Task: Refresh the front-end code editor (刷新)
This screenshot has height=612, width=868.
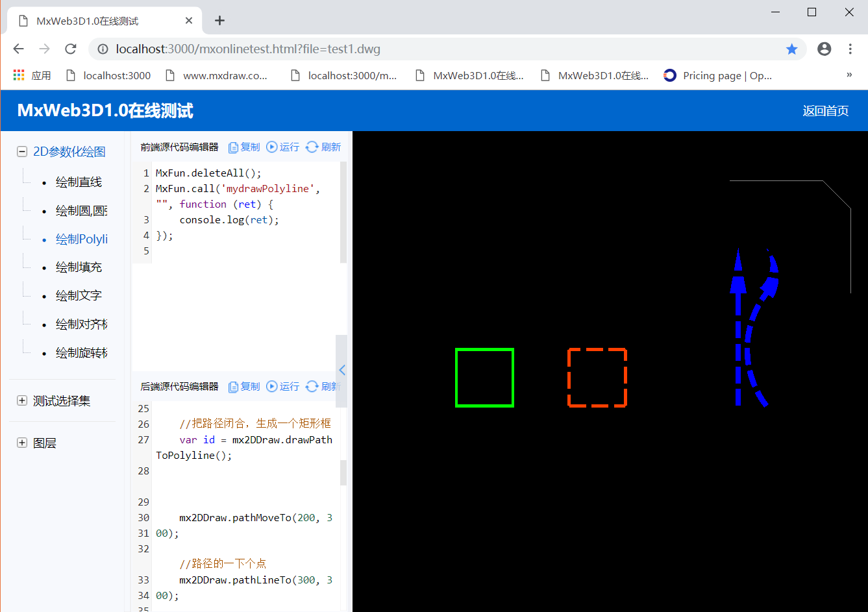Action: tap(323, 147)
